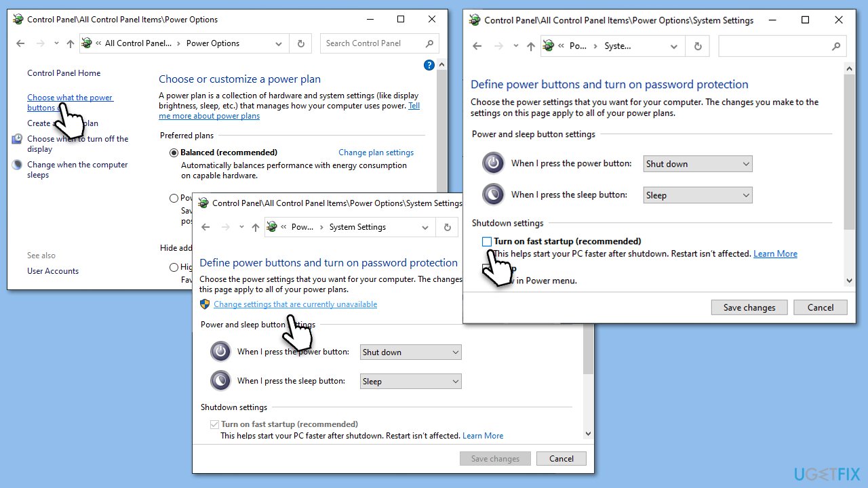Open Control Panel Home link

[64, 73]
